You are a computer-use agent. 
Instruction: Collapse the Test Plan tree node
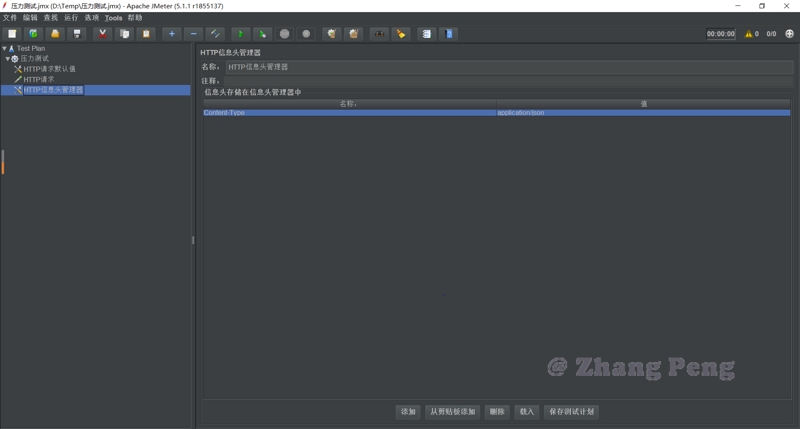click(4, 48)
